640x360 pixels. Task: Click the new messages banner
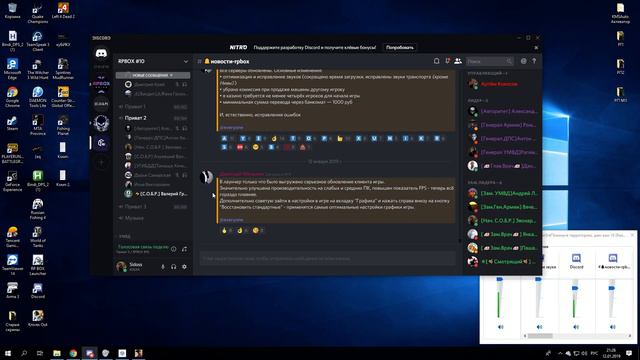click(153, 75)
